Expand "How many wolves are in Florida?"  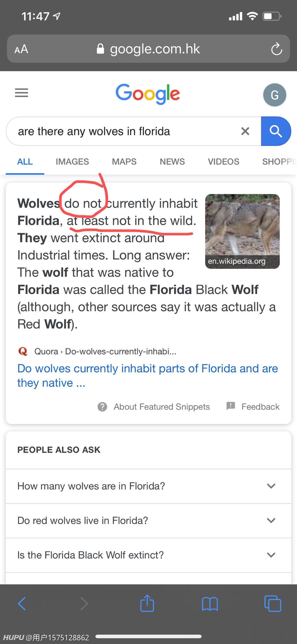click(148, 486)
